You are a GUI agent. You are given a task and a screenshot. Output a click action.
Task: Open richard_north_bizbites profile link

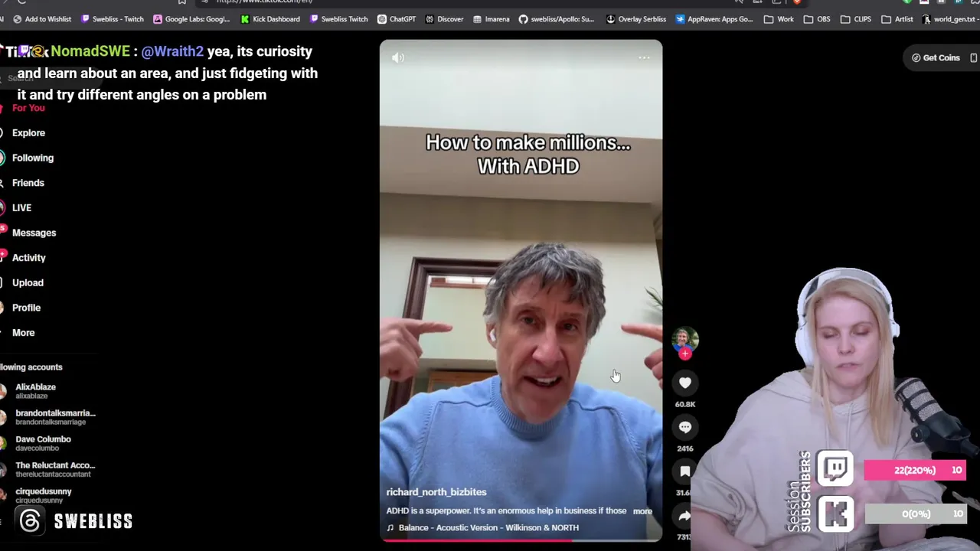tap(436, 492)
